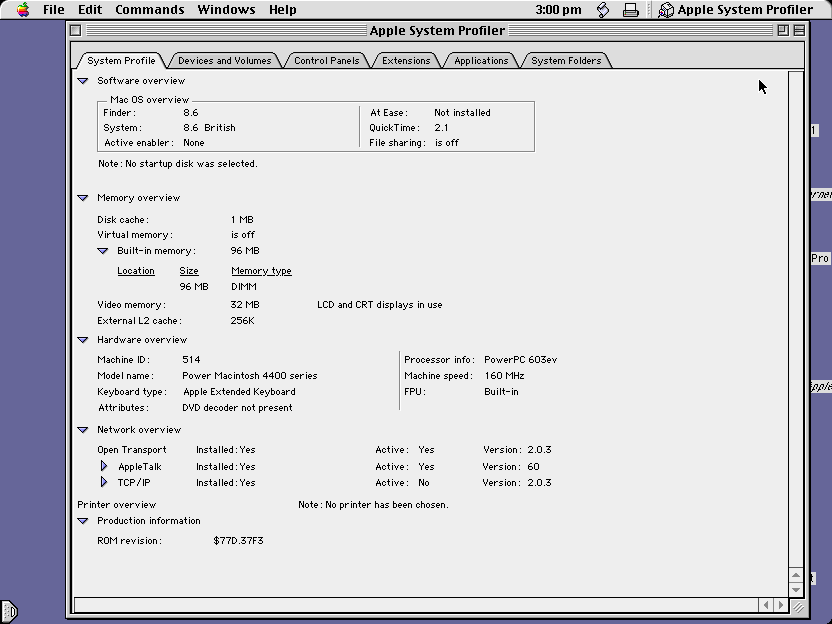Open the Windows menu
Image resolution: width=832 pixels, height=624 pixels.
click(x=226, y=10)
